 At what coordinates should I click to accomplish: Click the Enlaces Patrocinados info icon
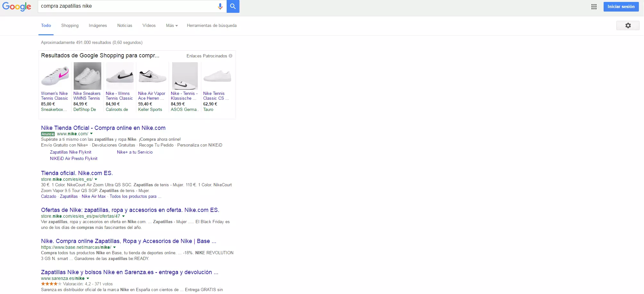pyautogui.click(x=230, y=56)
